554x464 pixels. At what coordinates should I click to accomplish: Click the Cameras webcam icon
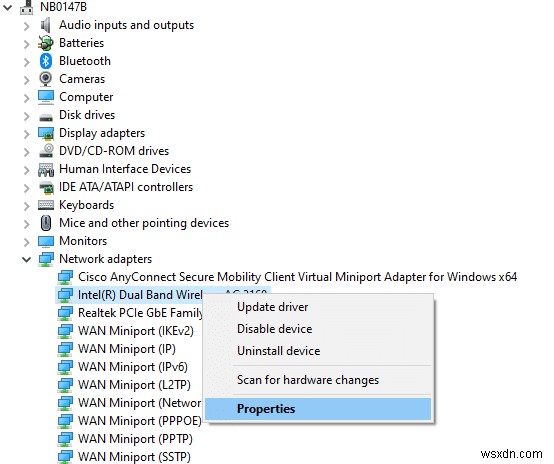(46, 79)
